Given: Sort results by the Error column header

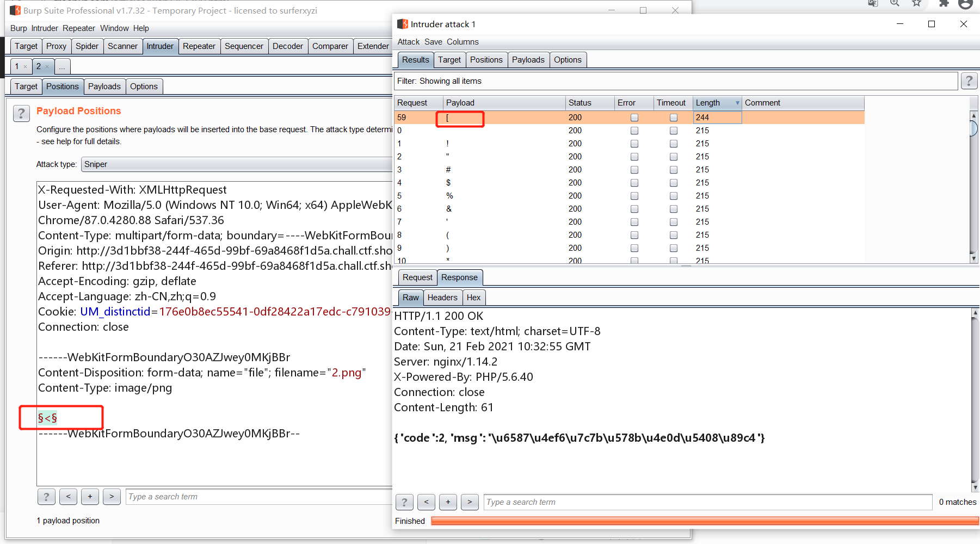Looking at the screenshot, I should tap(633, 103).
